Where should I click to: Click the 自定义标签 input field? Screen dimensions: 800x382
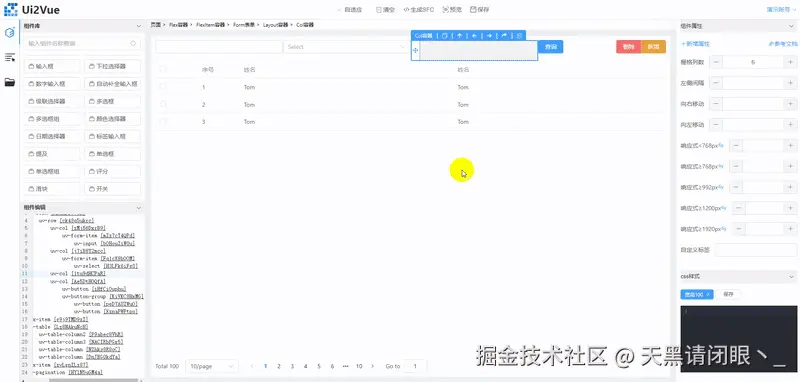(x=756, y=250)
